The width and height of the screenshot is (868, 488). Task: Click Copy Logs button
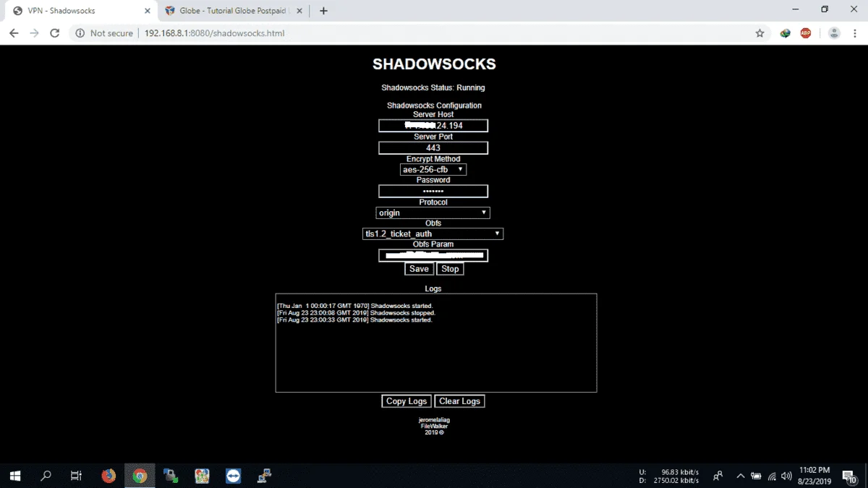coord(407,401)
